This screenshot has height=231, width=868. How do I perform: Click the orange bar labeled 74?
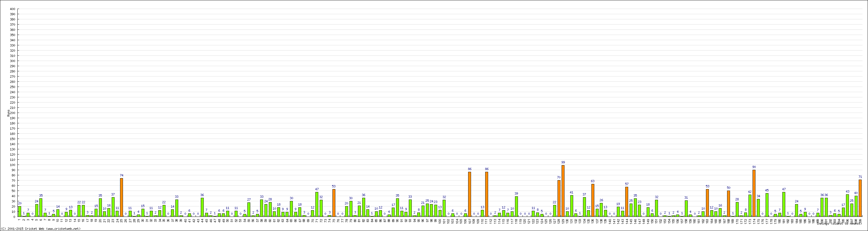coord(122,198)
